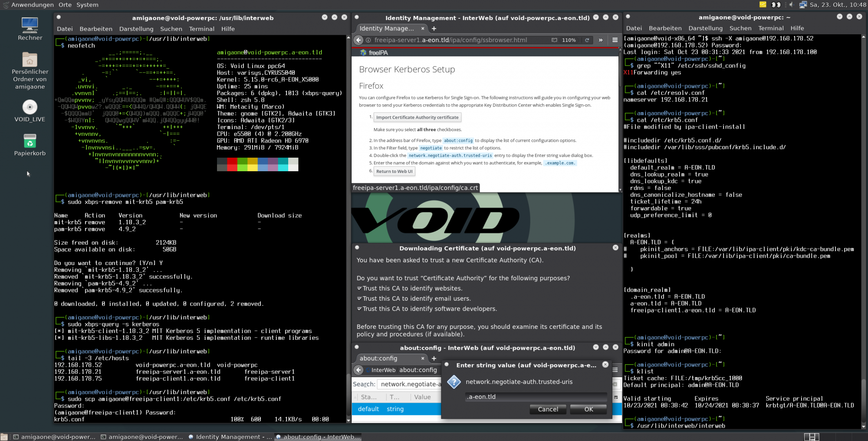Open Suchen menu in left terminal

[171, 29]
